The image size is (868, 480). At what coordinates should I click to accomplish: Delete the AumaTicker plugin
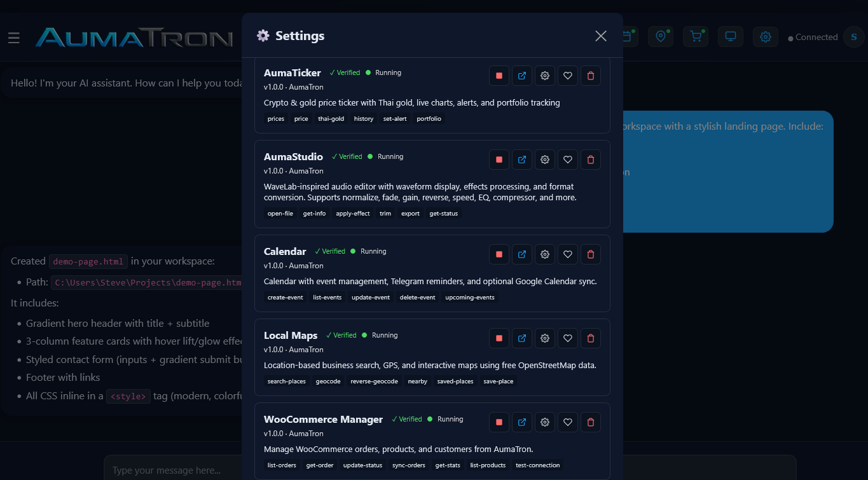(x=591, y=76)
